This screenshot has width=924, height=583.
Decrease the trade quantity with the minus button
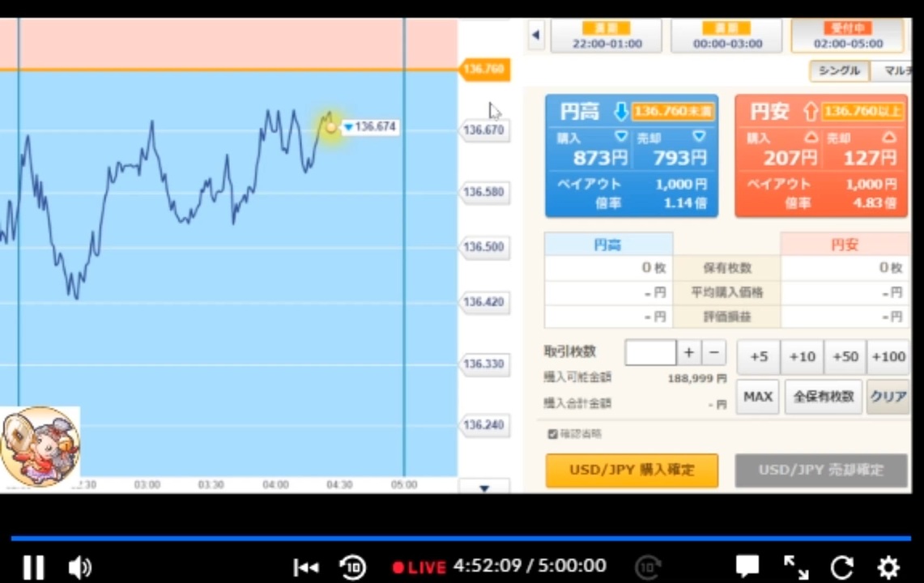point(713,352)
